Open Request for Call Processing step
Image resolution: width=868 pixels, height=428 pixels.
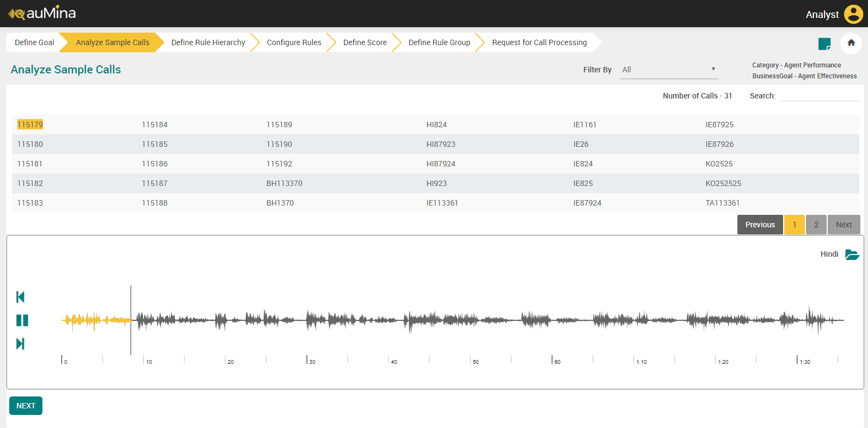click(539, 42)
